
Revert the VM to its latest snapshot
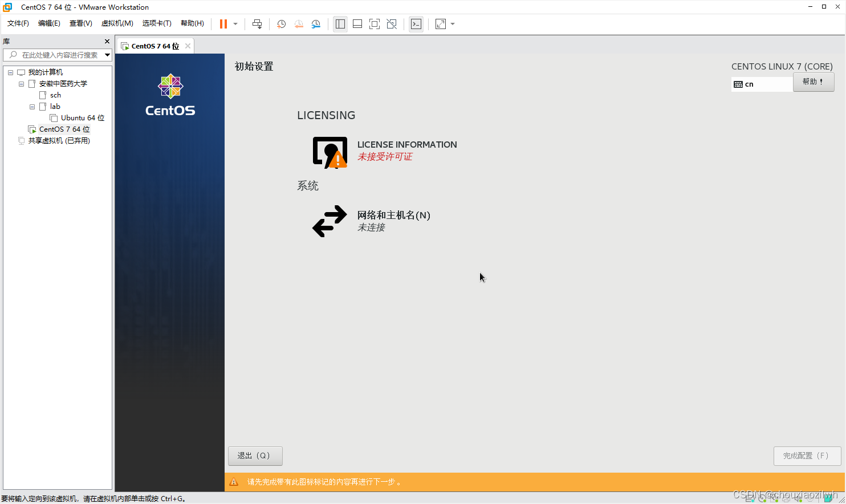[299, 24]
